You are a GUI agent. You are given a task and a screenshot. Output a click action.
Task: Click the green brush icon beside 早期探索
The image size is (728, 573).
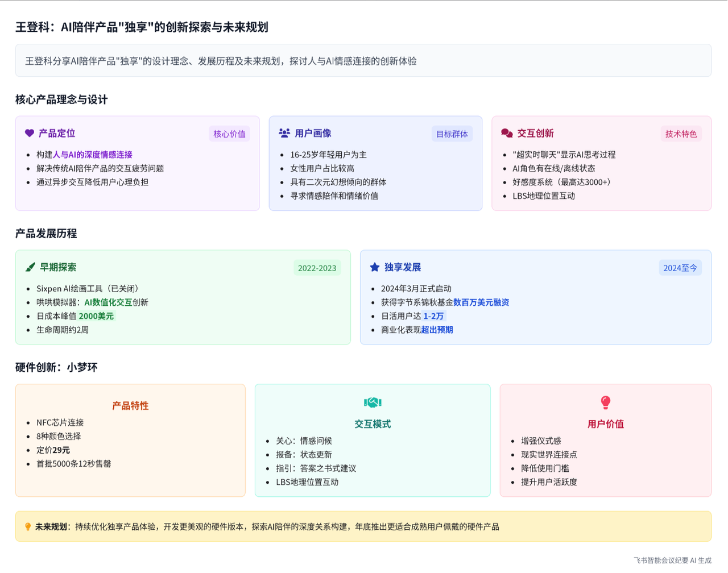click(30, 267)
